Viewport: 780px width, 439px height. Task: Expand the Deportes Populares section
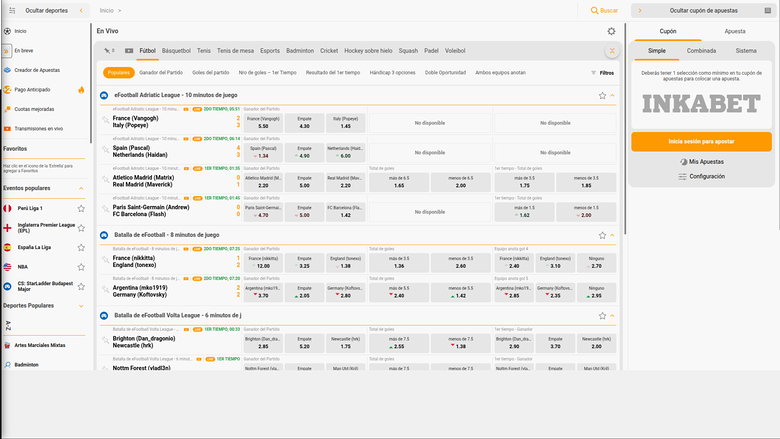(81, 306)
